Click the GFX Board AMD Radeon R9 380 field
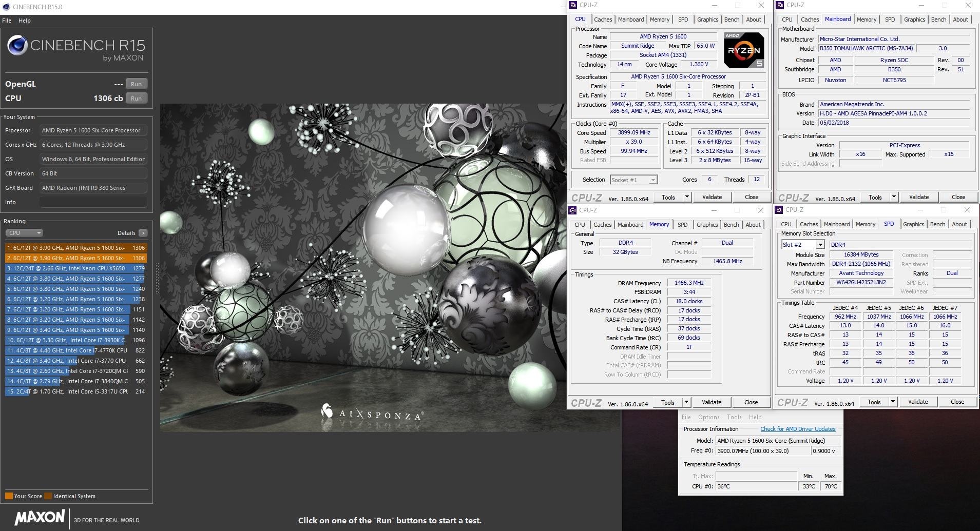The width and height of the screenshot is (980, 531). pyautogui.click(x=93, y=188)
